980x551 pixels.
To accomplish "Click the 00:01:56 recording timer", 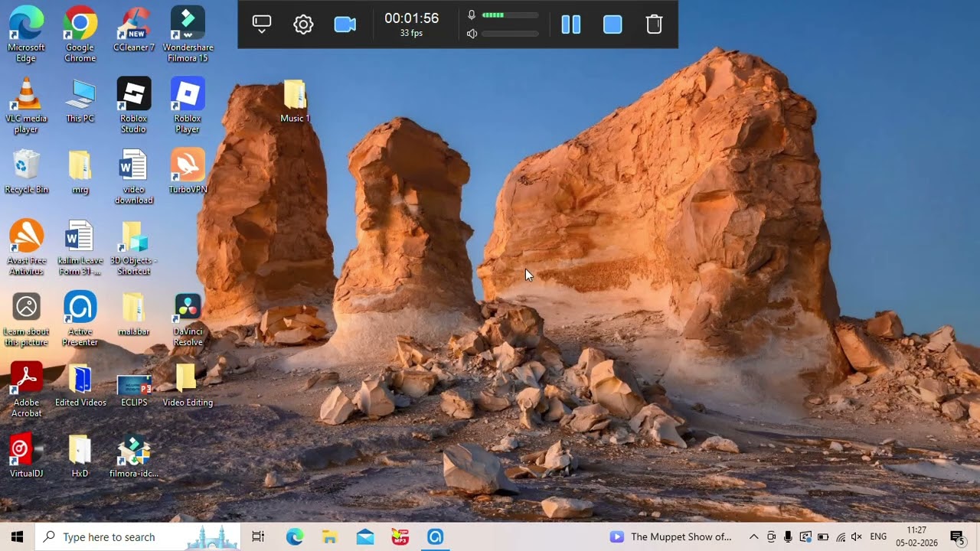I will (411, 18).
